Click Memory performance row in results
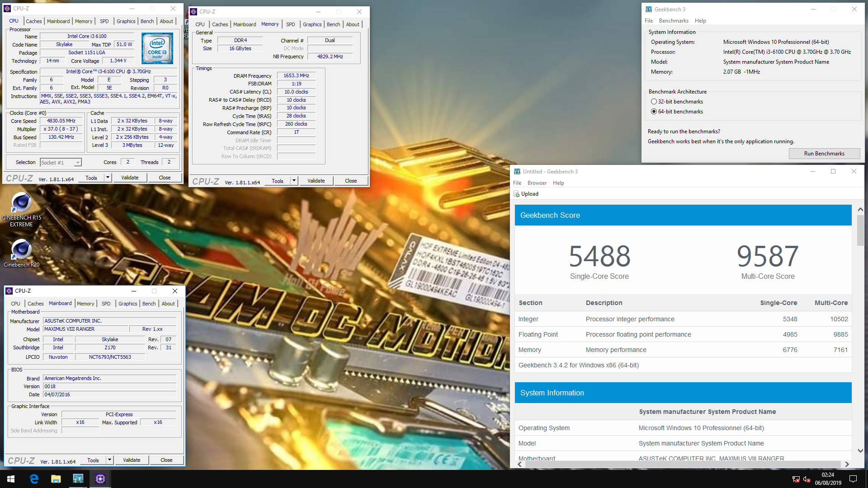The width and height of the screenshot is (868, 488). (683, 350)
